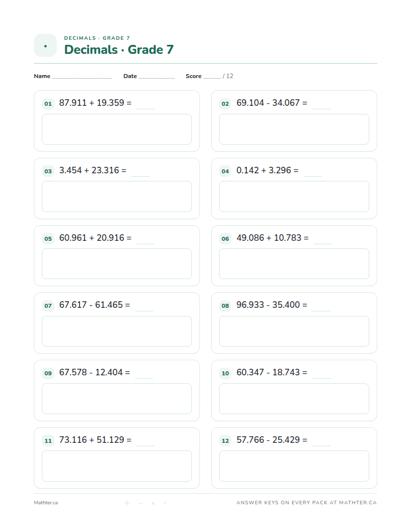This screenshot has width=411, height=532.
Task: Click the "12" question number badge
Action: coord(226,441)
